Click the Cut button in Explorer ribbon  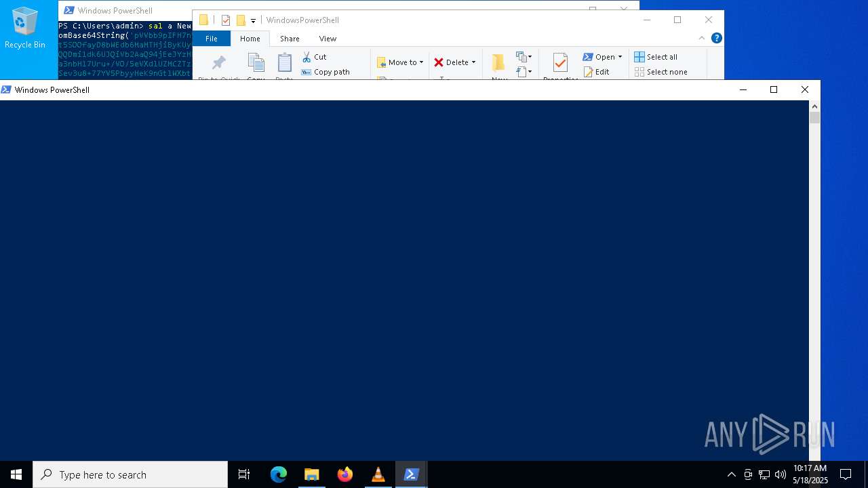314,57
